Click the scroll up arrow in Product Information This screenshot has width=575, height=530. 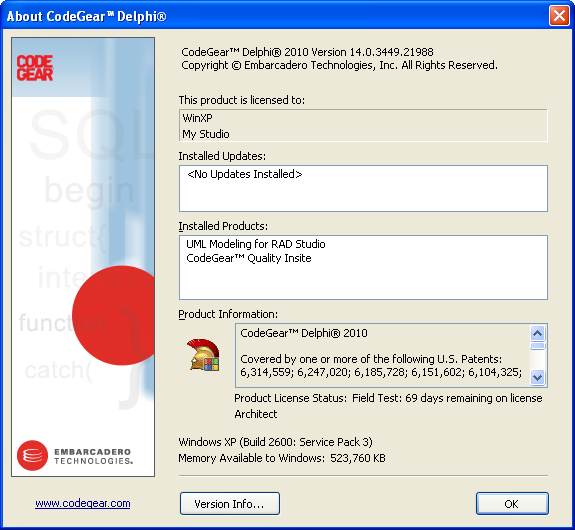tap(538, 333)
